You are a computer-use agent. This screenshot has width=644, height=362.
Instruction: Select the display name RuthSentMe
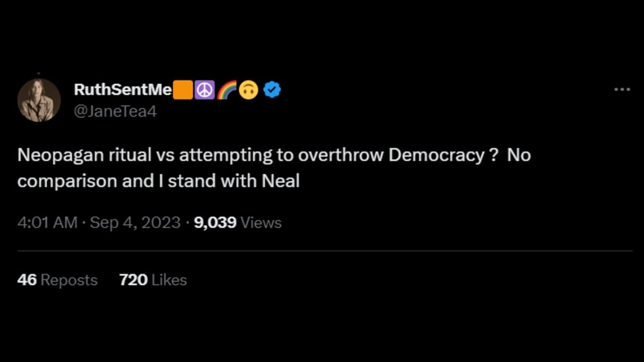click(x=123, y=90)
